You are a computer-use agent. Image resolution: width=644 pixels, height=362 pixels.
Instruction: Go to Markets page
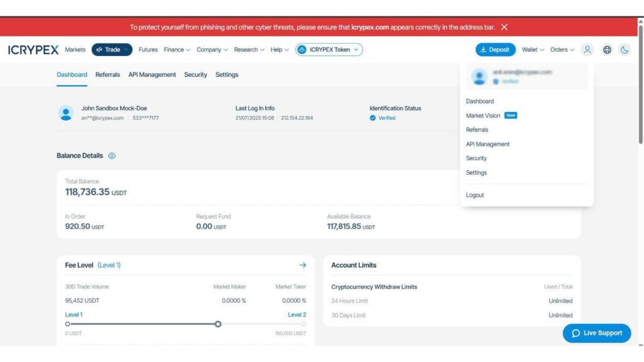75,50
